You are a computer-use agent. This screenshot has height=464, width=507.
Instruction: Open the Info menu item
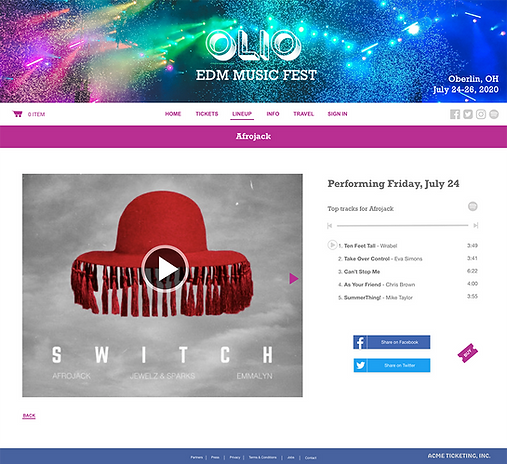273,114
